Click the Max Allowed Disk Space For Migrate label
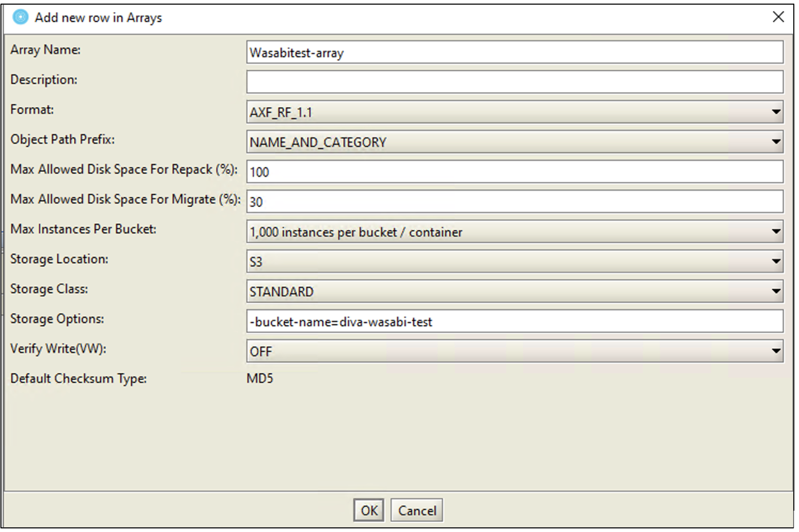The height and width of the screenshot is (532, 799). click(x=125, y=199)
